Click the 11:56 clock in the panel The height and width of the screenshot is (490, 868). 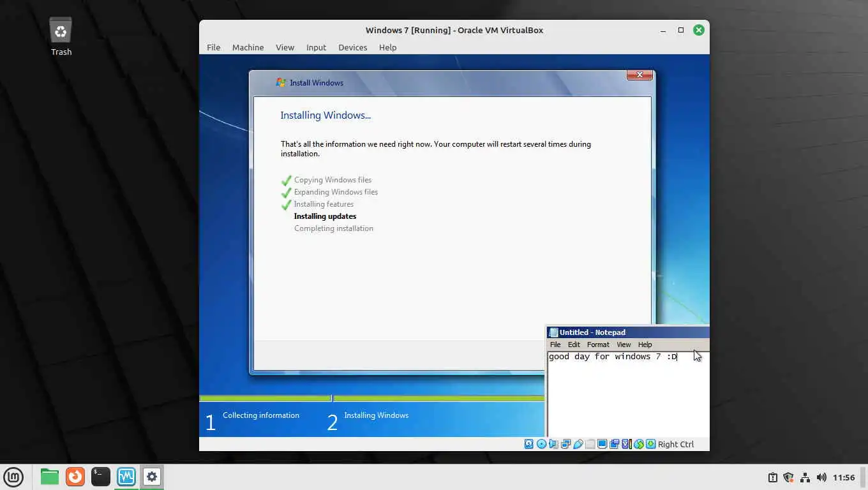click(x=844, y=477)
